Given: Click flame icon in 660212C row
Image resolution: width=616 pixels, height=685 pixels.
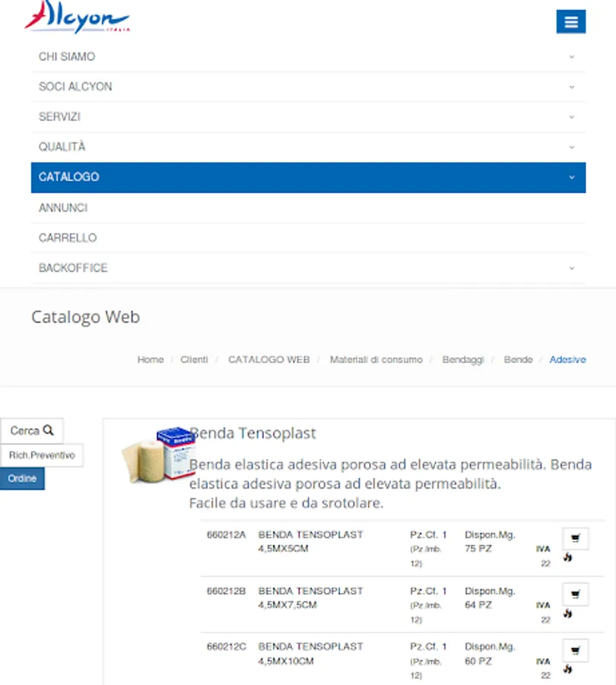Looking at the screenshot, I should point(567,669).
